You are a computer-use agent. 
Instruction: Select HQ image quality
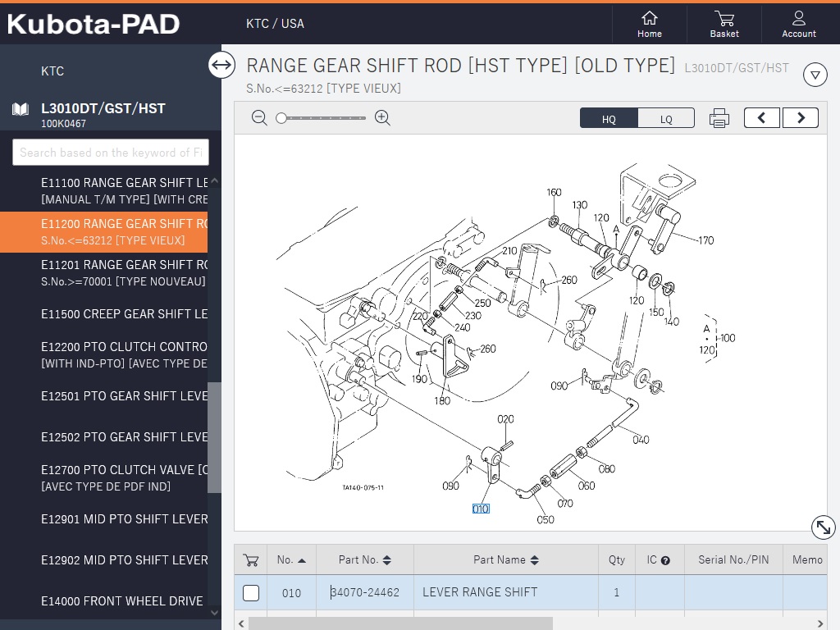609,118
